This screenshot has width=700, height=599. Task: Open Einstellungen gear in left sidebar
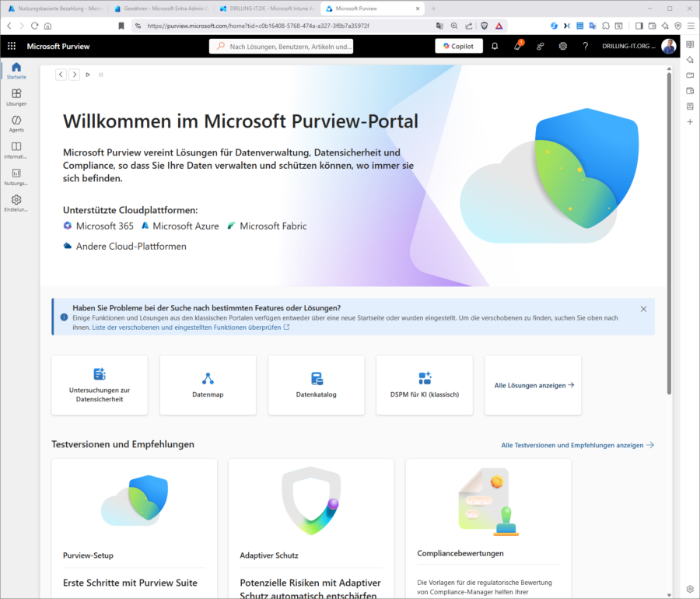(x=16, y=203)
